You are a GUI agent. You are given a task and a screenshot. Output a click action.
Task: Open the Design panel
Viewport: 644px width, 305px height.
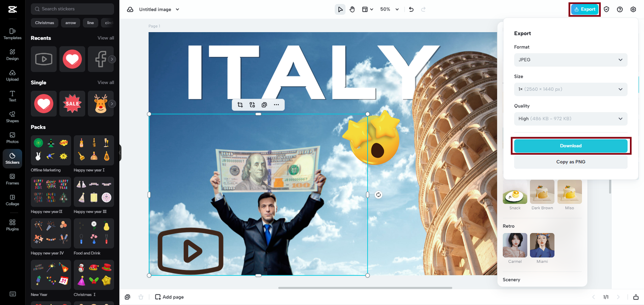12,54
